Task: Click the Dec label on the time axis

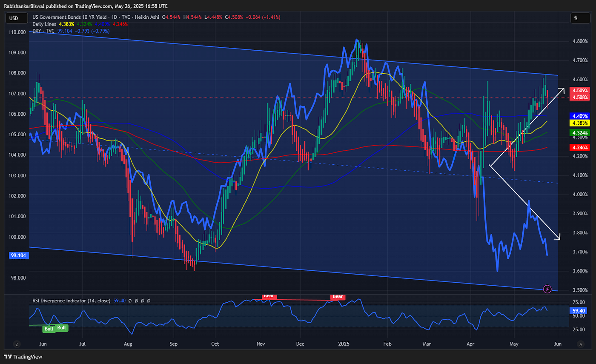Action: point(300,343)
